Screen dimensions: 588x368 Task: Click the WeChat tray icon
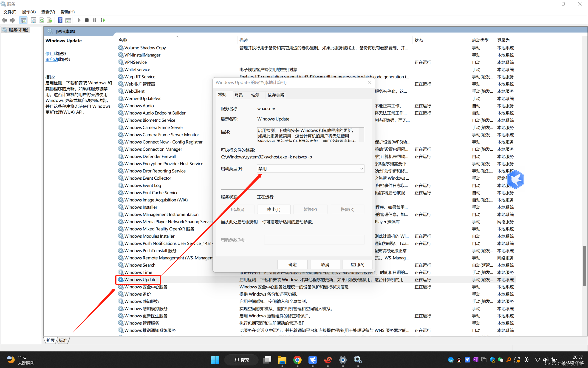pos(500,360)
